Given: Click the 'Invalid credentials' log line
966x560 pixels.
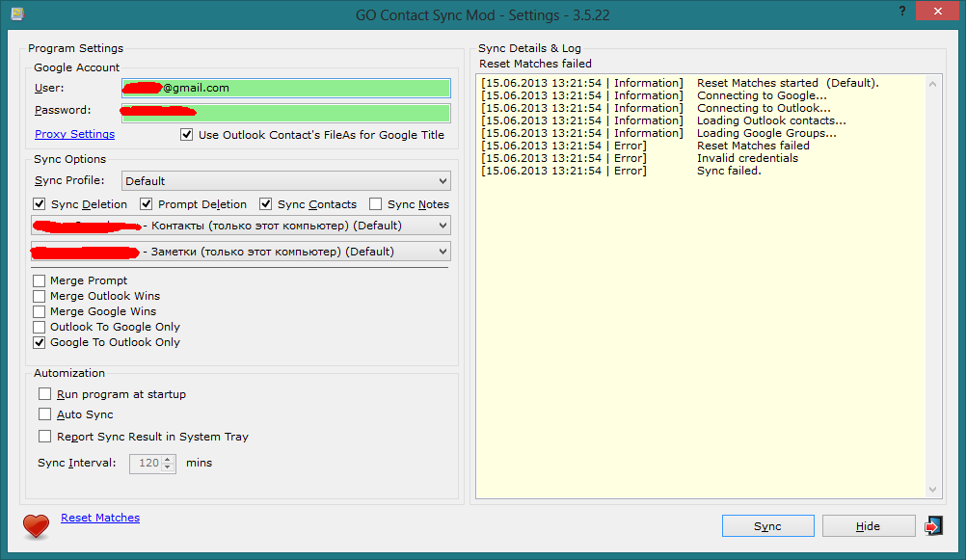Looking at the screenshot, I should click(x=747, y=158).
